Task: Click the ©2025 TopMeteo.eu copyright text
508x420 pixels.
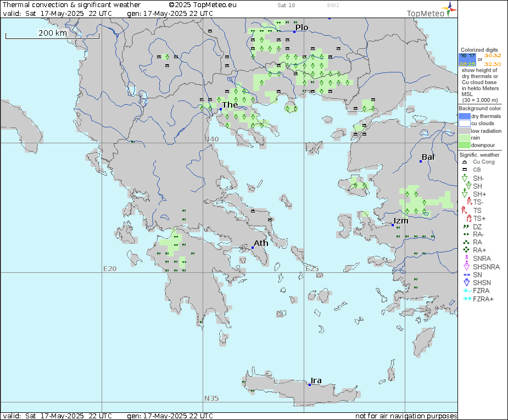Action: point(203,5)
